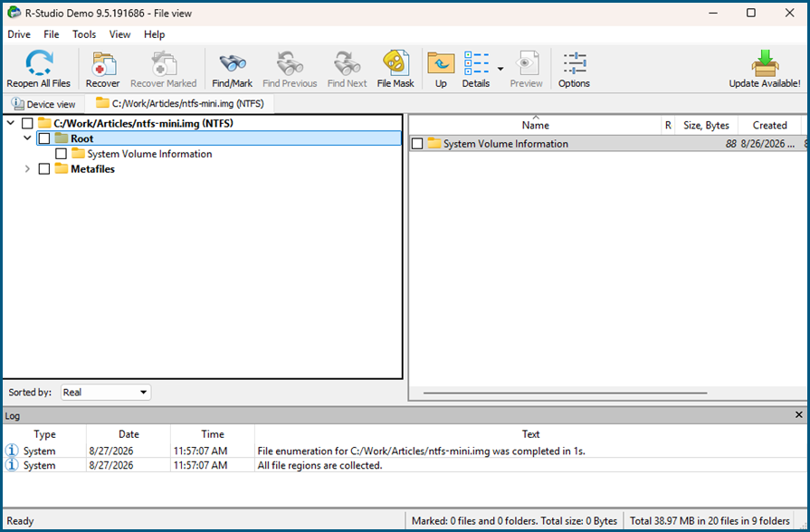Click the log Time column header
The width and height of the screenshot is (810, 532).
pos(213,434)
